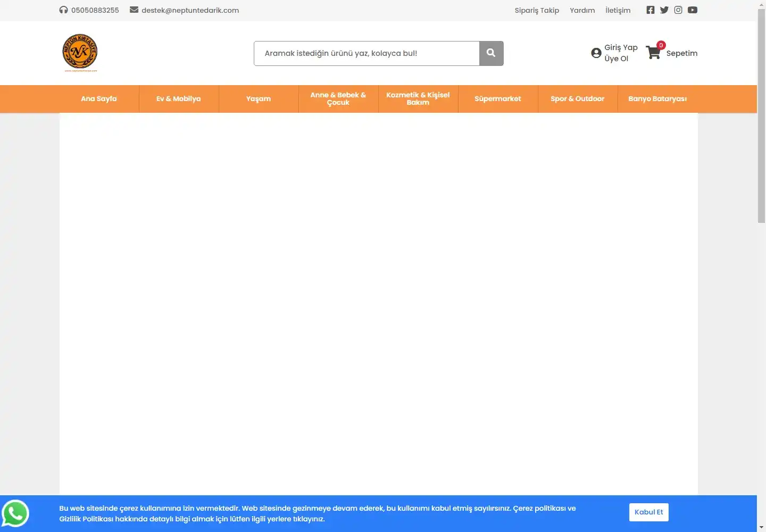Screen dimensions: 766x532
Task: Click Giriş Yap link
Action: [621, 47]
